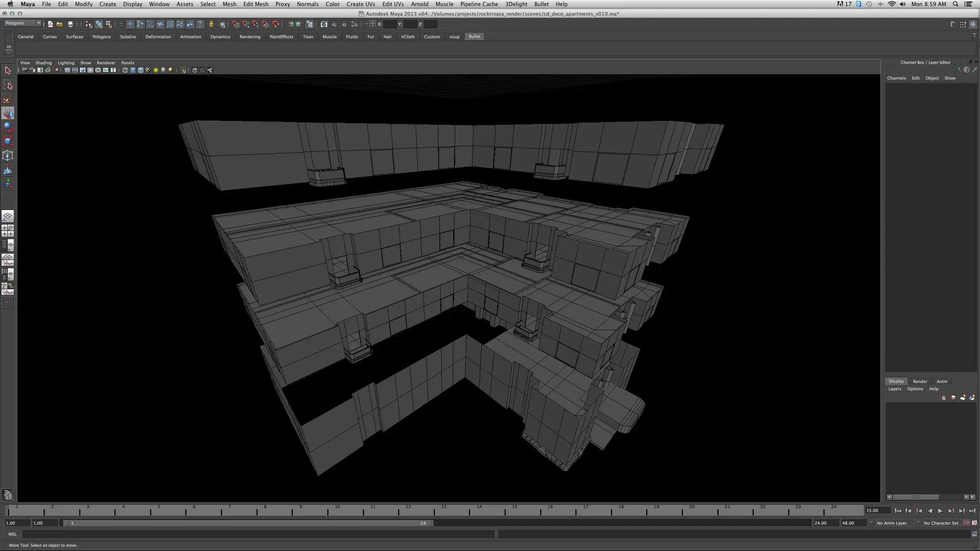980x551 pixels.
Task: Open the selection mask menu icon
Action: point(121,24)
